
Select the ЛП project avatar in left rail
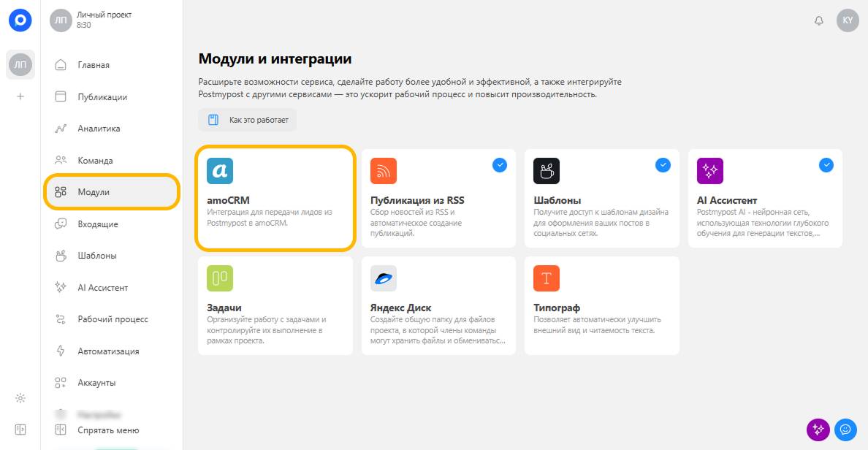click(20, 65)
